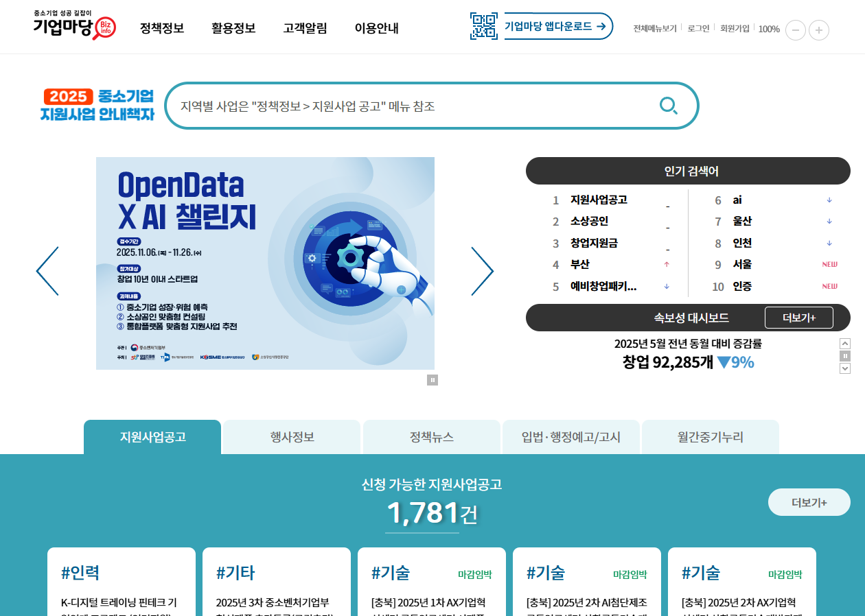This screenshot has width=865, height=616.
Task: Click the QR code icon for app download
Action: 484,26
